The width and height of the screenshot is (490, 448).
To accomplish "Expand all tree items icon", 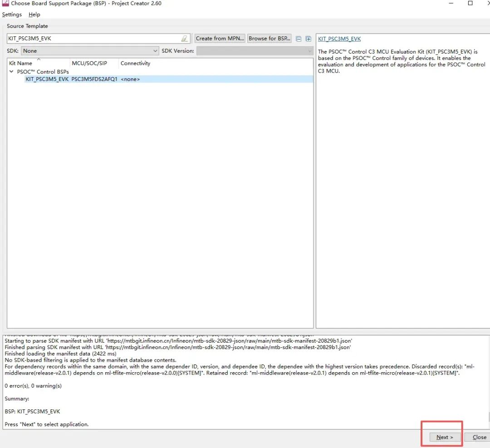I will [309, 39].
